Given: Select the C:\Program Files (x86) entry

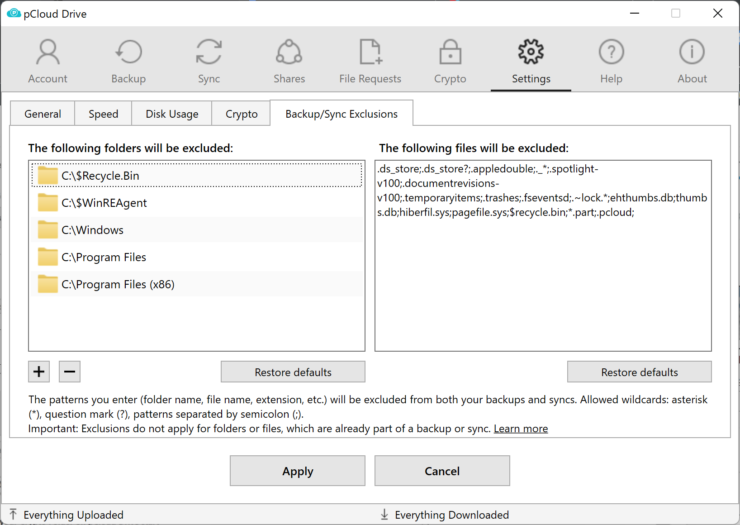Looking at the screenshot, I should (118, 284).
